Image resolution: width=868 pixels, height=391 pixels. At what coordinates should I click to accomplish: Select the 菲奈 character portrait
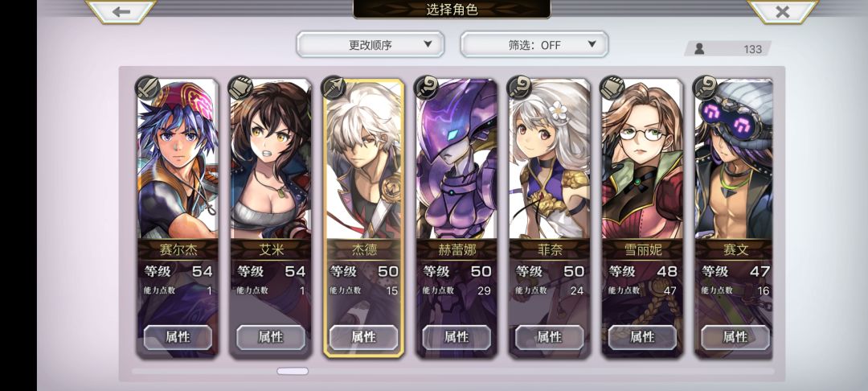click(x=549, y=159)
